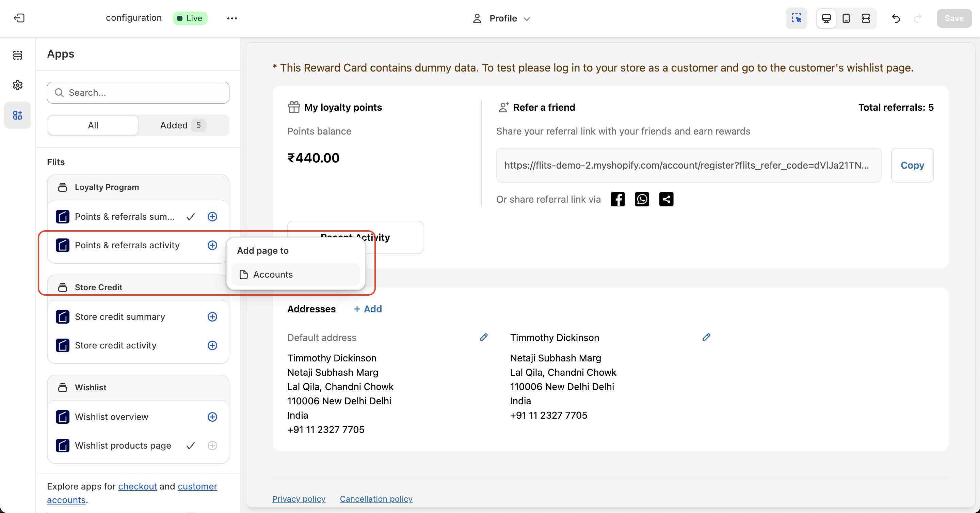Open the three-dots more actions menu
Image resolution: width=980 pixels, height=513 pixels.
[232, 18]
